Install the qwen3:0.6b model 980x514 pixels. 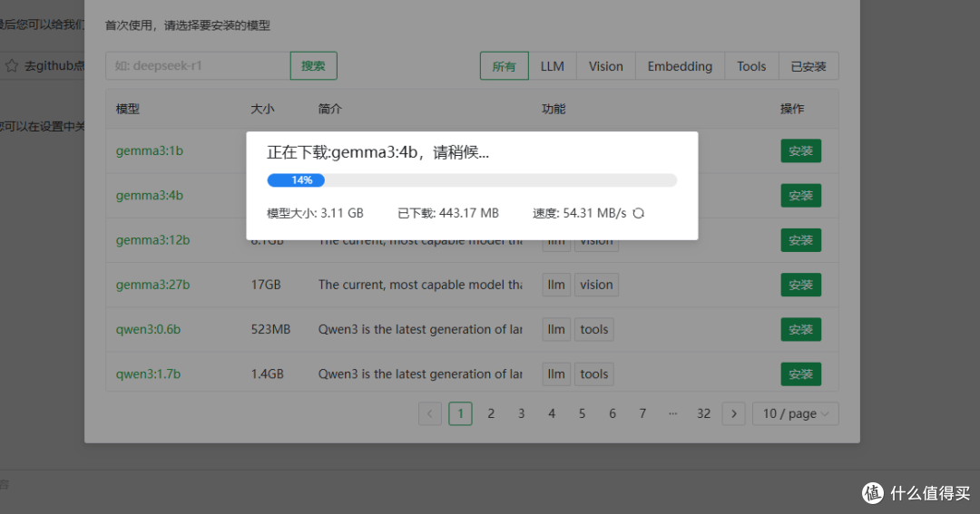click(x=800, y=329)
